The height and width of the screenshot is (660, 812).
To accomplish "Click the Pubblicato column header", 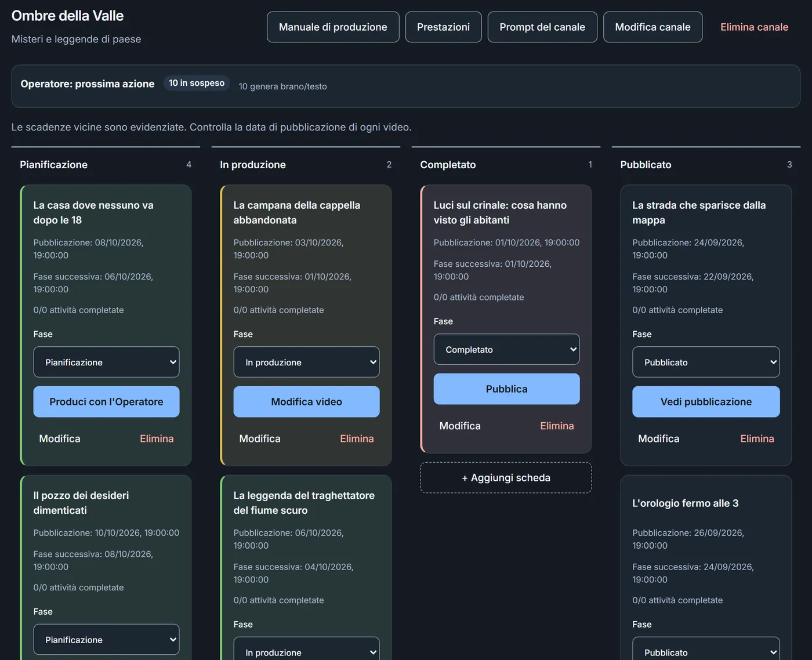I will 646,165.
